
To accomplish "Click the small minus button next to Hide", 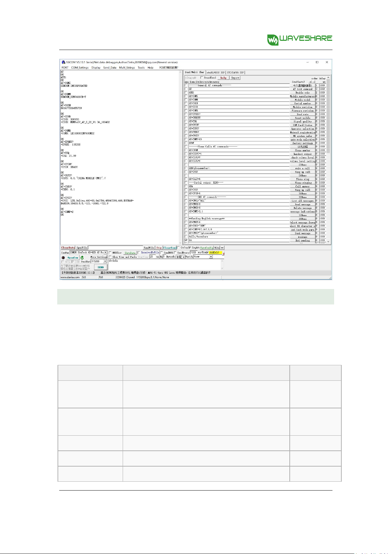I will pos(222,248).
